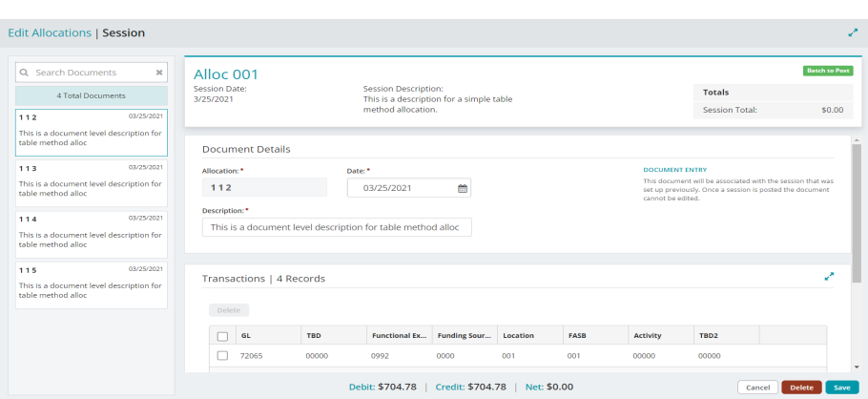
Task: Click the red Delete button in footer
Action: tap(801, 388)
